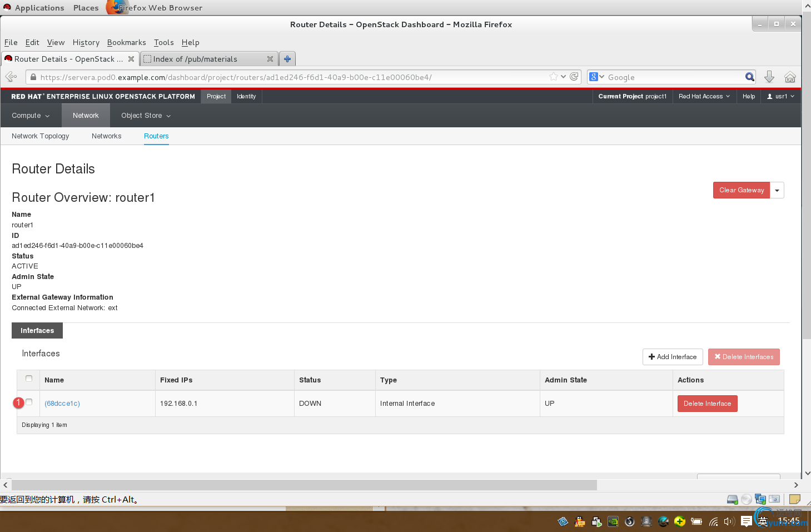
Task: Click the Firefox back arrow button
Action: coord(11,77)
